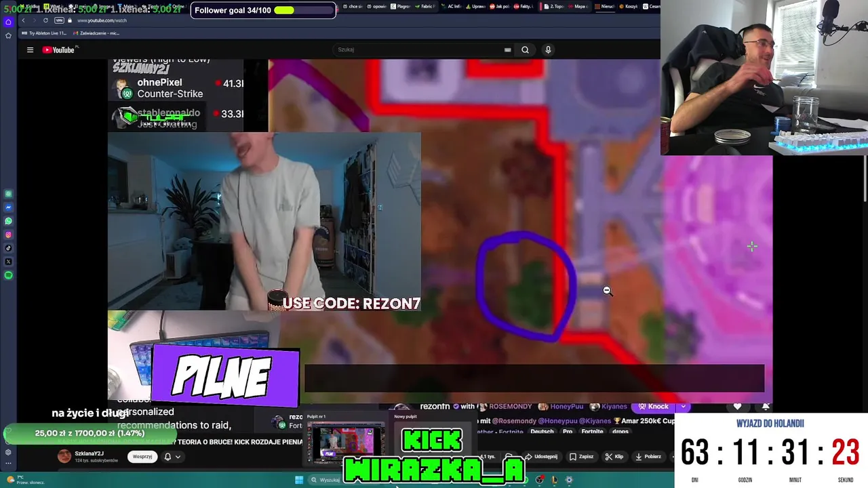Open the sidebar home icon at top left
Screen dimensions: 868x488
(x=8, y=22)
